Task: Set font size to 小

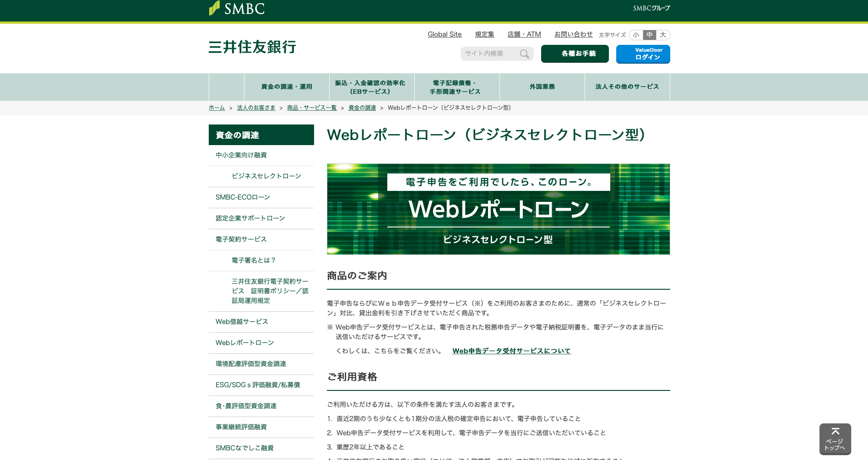Action: coord(636,35)
